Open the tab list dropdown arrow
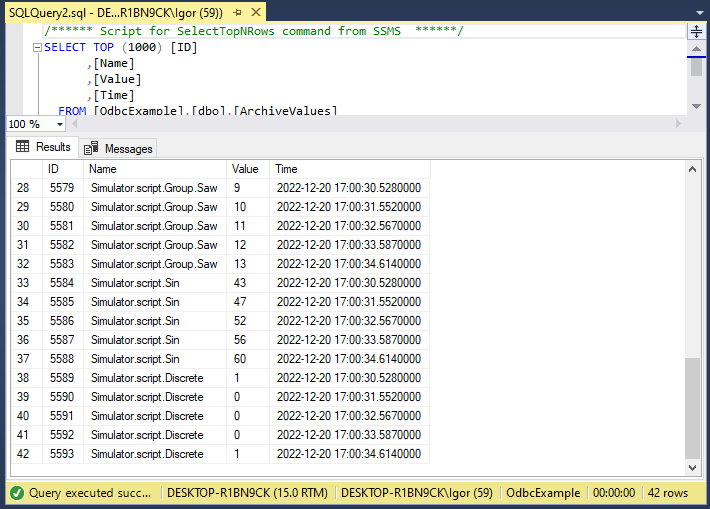Viewport: 710px width, 509px height. 698,9
